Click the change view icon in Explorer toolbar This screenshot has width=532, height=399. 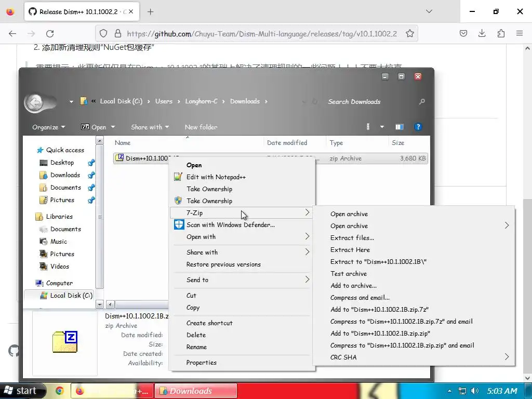(x=368, y=127)
